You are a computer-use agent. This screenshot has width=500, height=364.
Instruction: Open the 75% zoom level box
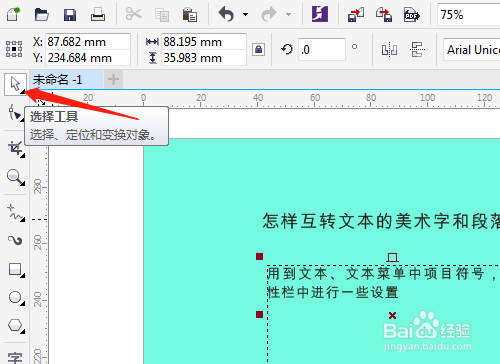(x=469, y=15)
